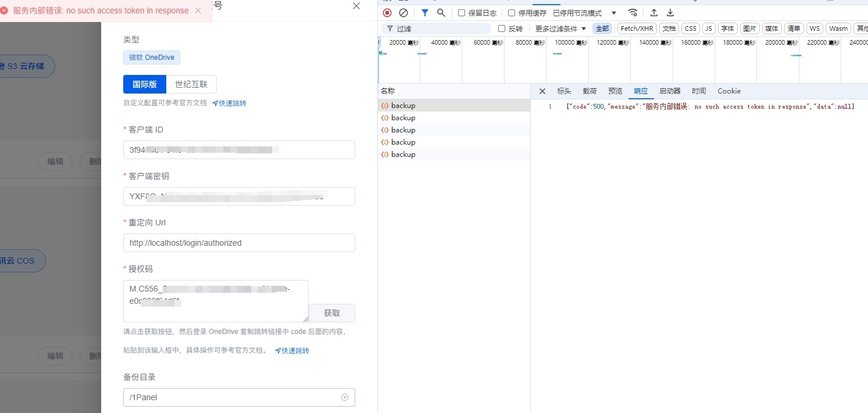Focus the 过滤 network filter input

pos(436,28)
